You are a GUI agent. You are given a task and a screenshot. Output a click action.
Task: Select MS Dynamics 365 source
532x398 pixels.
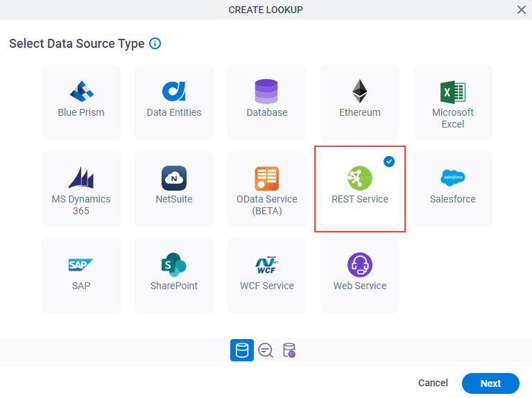pos(81,189)
